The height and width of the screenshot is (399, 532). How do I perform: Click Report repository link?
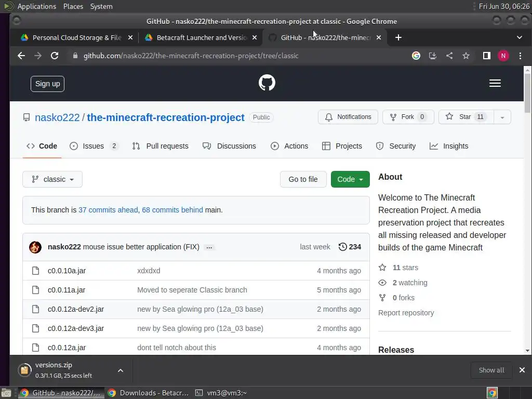click(406, 313)
